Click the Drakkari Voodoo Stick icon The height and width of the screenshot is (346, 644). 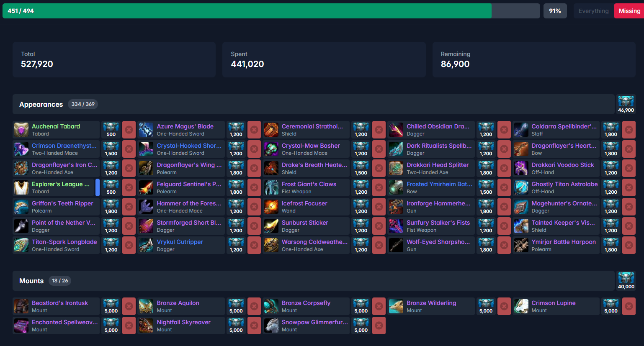click(x=521, y=168)
